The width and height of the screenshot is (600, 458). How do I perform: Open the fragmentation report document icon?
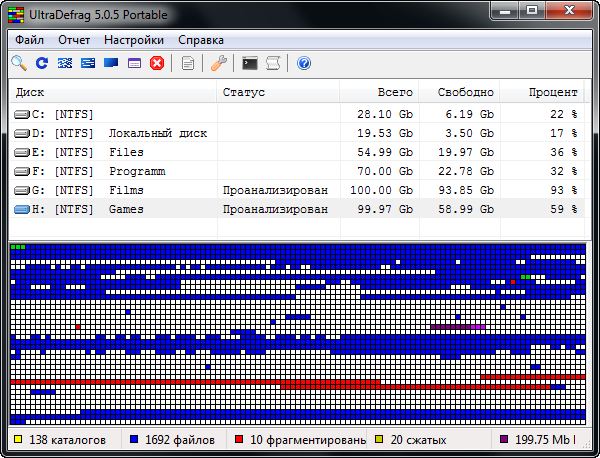[188, 63]
